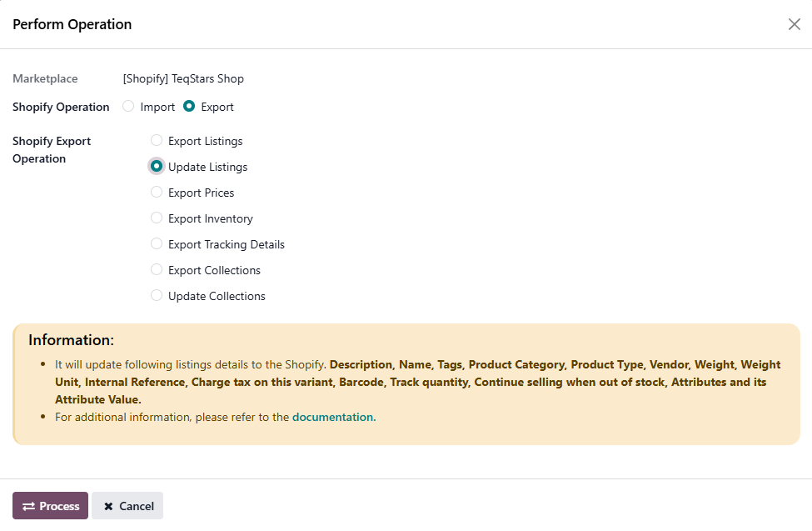Image resolution: width=812 pixels, height=531 pixels.
Task: Click the Information heading
Action: point(71,340)
